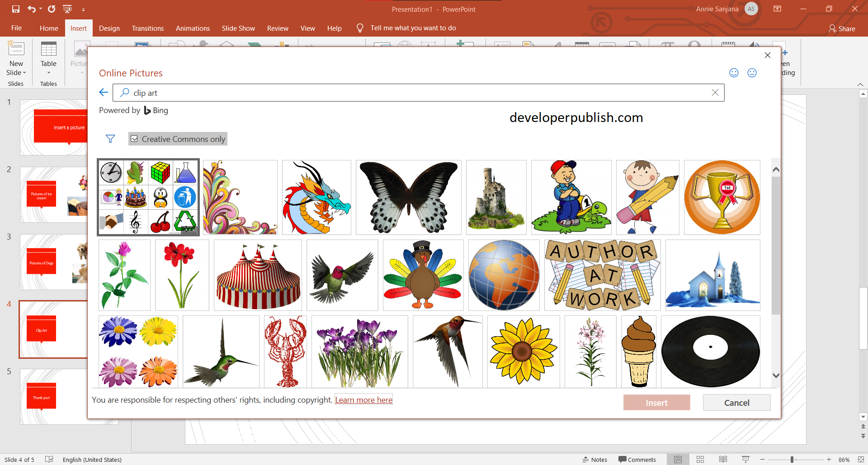This screenshot has width=868, height=465.
Task: Open the File menu
Action: point(16,28)
